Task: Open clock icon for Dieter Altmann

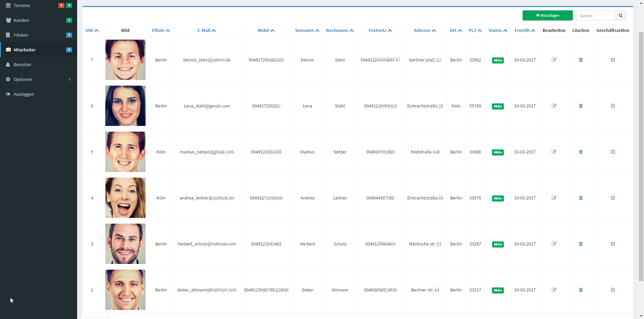Action: pyautogui.click(x=612, y=290)
